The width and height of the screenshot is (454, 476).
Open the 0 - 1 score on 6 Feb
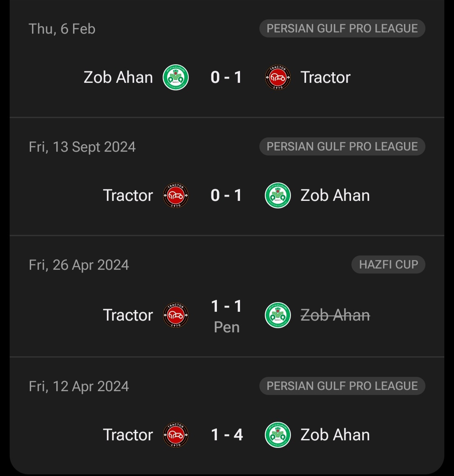coord(227,77)
